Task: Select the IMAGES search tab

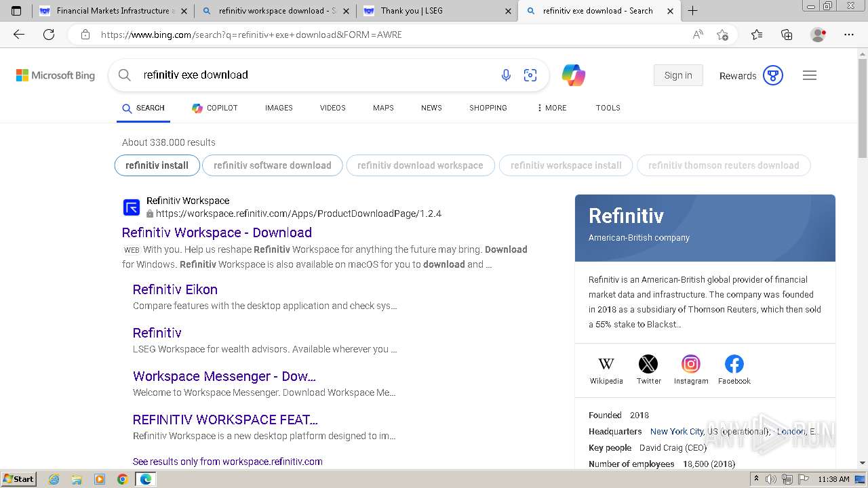Action: [x=279, y=108]
